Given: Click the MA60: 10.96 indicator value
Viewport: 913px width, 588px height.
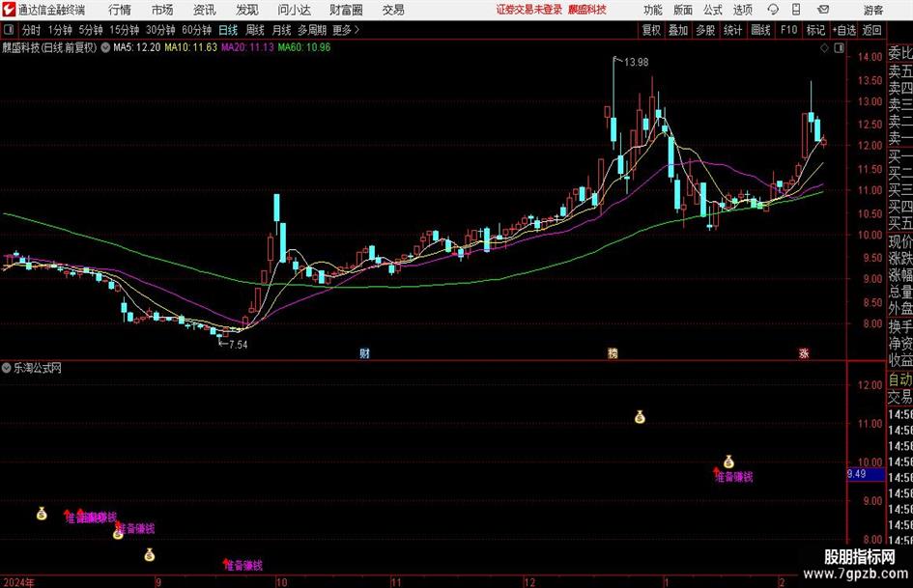Looking at the screenshot, I should click(x=304, y=47).
